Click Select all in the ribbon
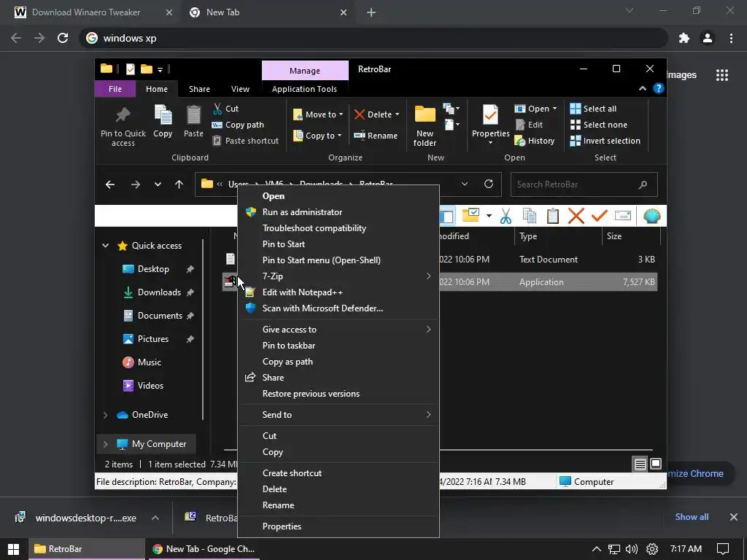This screenshot has width=747, height=560. click(593, 109)
